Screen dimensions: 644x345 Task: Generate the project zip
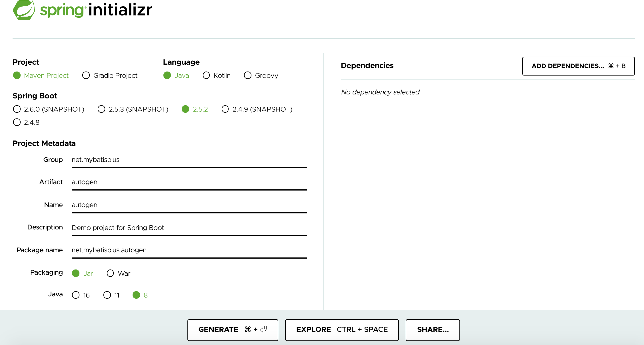[233, 330]
